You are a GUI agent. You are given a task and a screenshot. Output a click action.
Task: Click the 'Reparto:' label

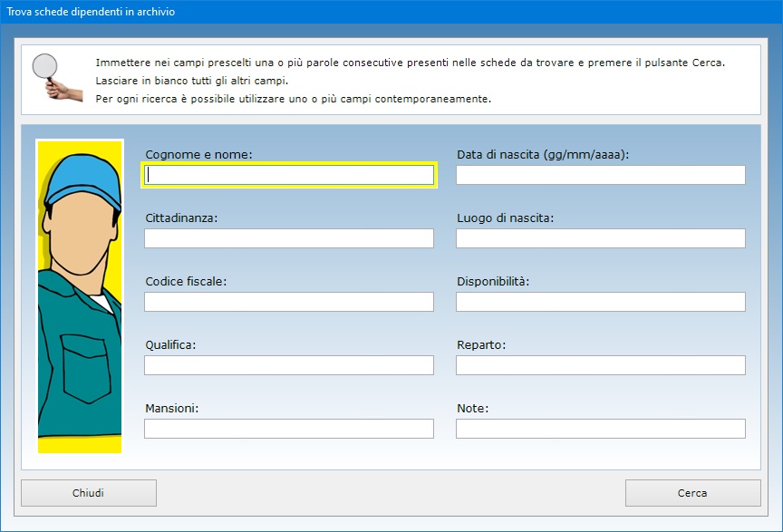(x=481, y=345)
